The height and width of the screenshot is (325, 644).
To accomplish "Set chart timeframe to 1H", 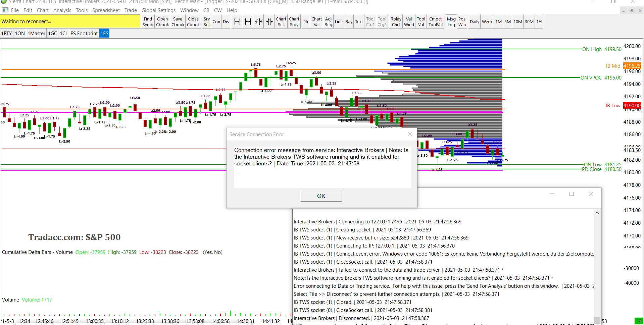I will [x=539, y=22].
